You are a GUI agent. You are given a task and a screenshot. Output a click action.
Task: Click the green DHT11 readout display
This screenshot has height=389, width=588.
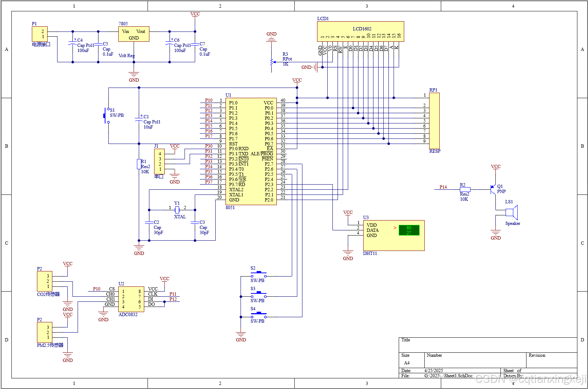[x=409, y=230]
